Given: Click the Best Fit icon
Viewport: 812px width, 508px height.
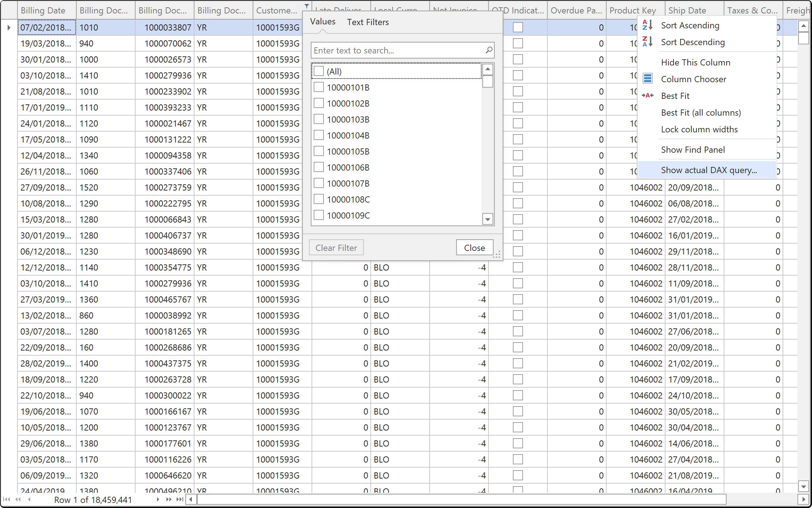Looking at the screenshot, I should 648,96.
